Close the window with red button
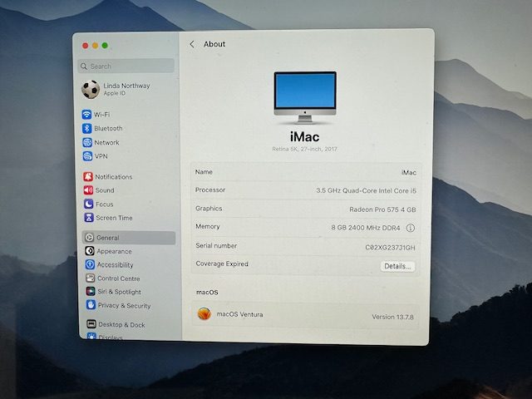The width and height of the screenshot is (532, 399). pyautogui.click(x=86, y=46)
